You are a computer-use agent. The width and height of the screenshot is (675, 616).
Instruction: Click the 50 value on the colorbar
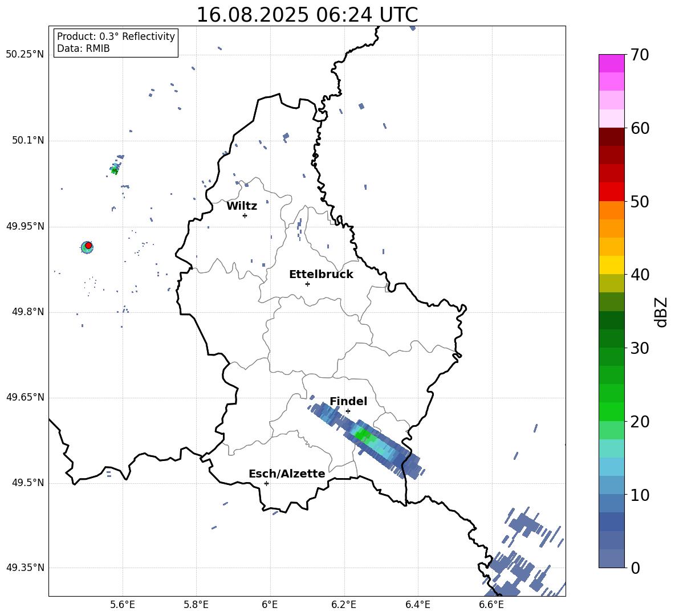pyautogui.click(x=640, y=201)
